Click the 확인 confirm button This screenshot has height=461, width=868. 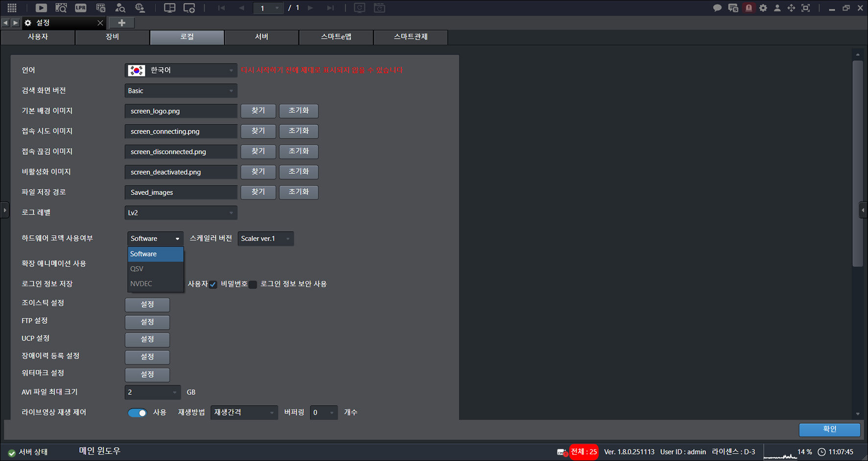[829, 429]
